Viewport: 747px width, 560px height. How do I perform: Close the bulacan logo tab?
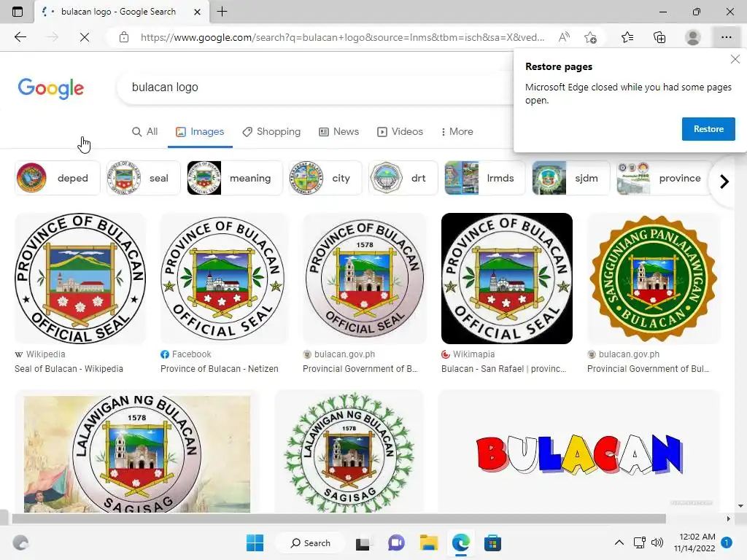point(197,12)
